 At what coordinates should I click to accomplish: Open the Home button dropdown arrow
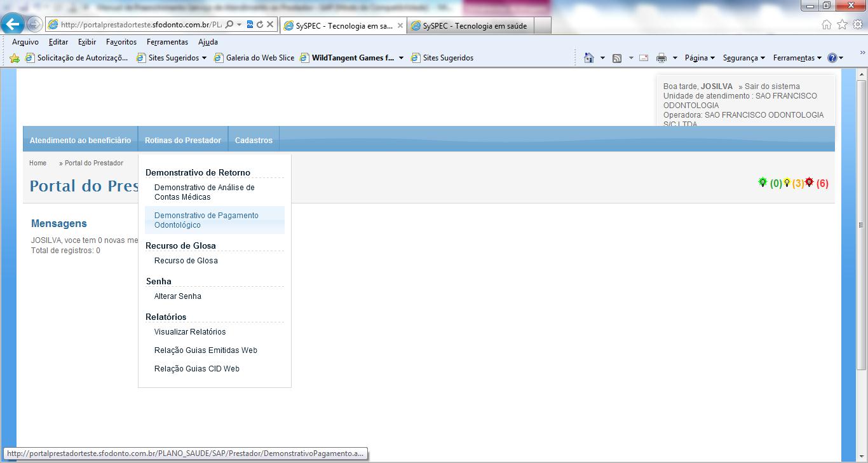pos(602,58)
